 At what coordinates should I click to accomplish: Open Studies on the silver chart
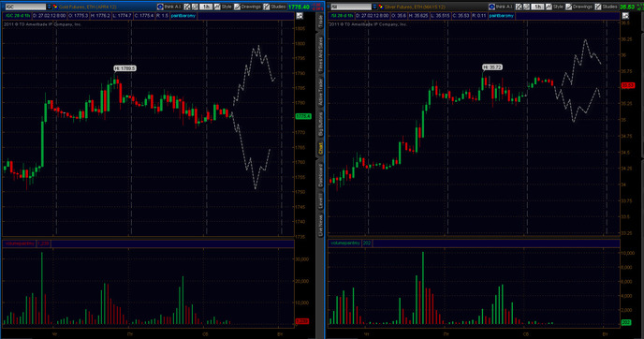[x=607, y=7]
